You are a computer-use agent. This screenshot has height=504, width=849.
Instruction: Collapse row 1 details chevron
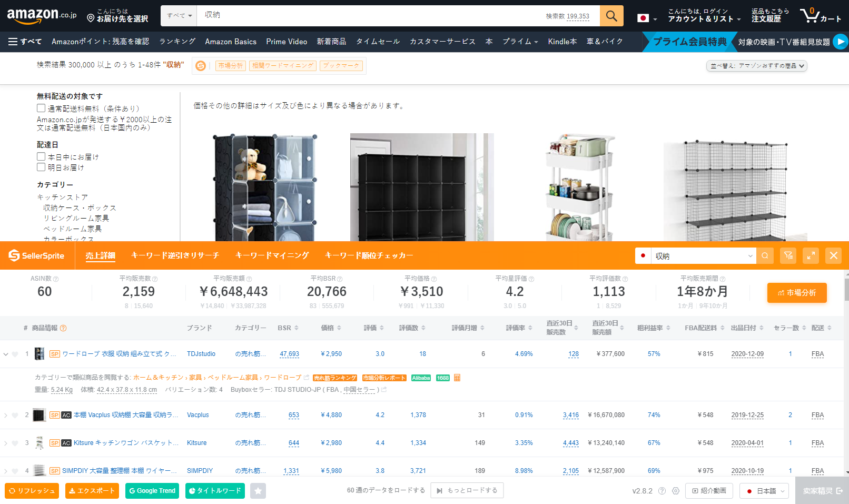coord(6,354)
